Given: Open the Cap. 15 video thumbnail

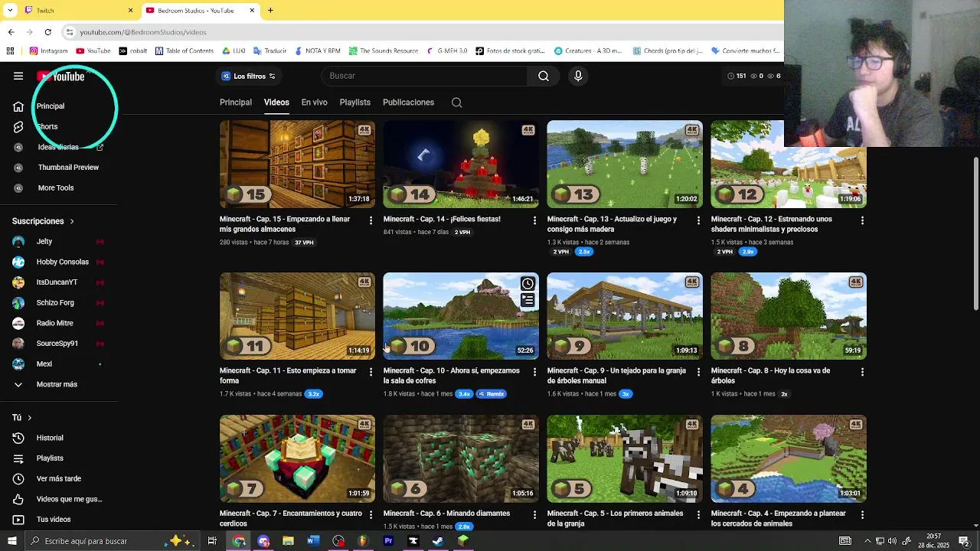Looking at the screenshot, I should click(x=297, y=164).
